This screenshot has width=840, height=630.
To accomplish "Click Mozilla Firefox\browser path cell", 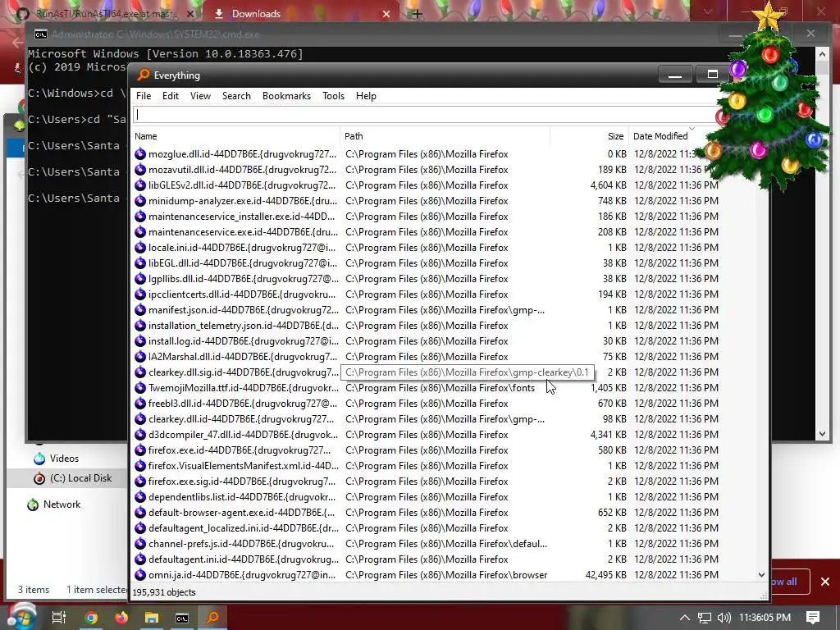I will pos(446,575).
